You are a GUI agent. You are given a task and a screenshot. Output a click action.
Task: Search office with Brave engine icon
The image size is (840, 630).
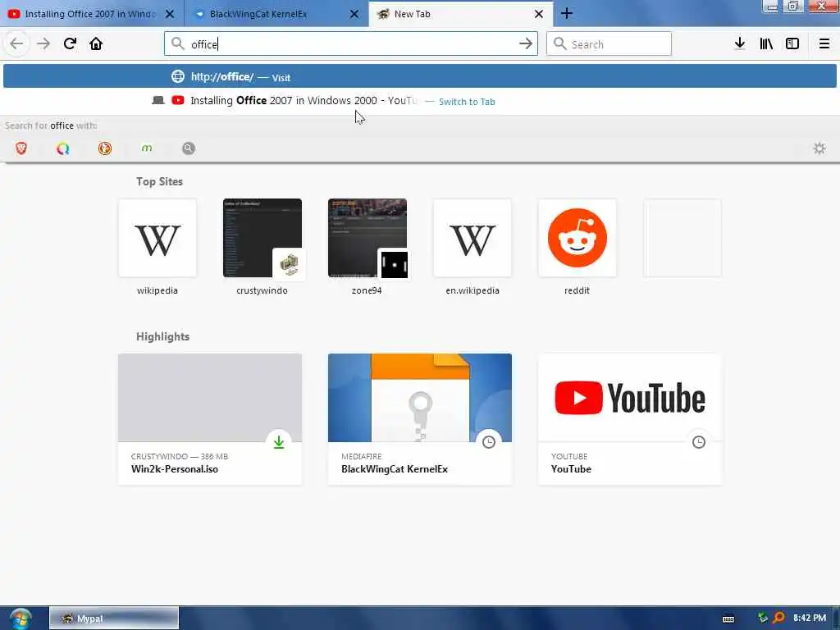point(21,148)
